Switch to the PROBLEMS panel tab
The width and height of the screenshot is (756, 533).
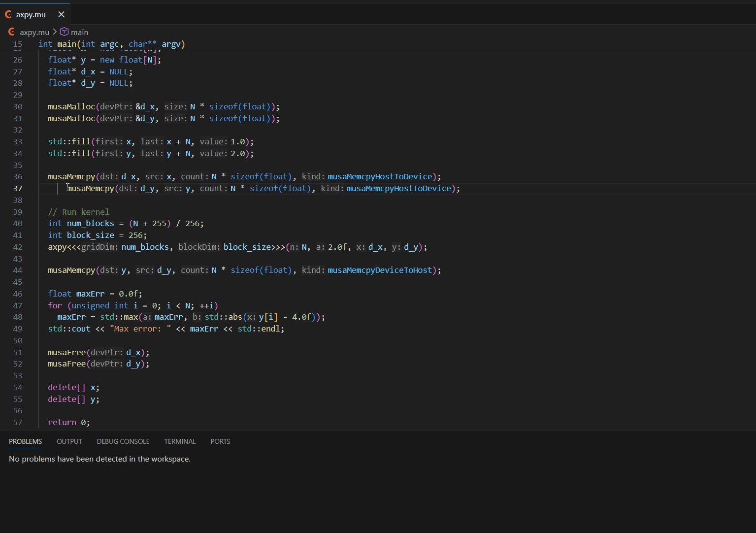[26, 441]
